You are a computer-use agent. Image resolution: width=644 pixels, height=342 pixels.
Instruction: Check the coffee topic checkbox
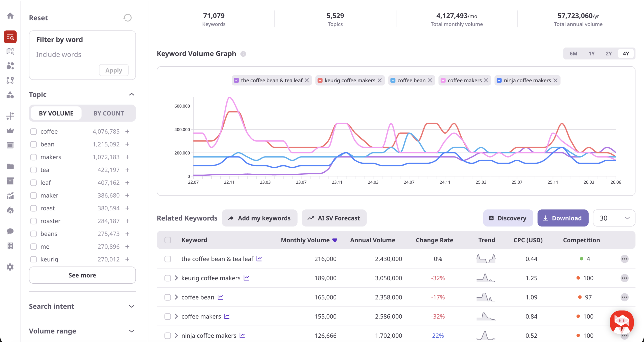coord(33,132)
